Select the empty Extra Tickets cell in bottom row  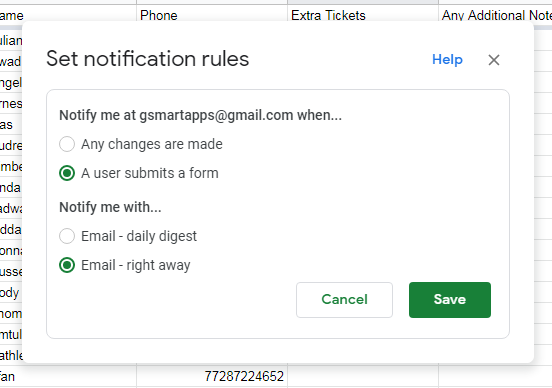[x=363, y=376]
